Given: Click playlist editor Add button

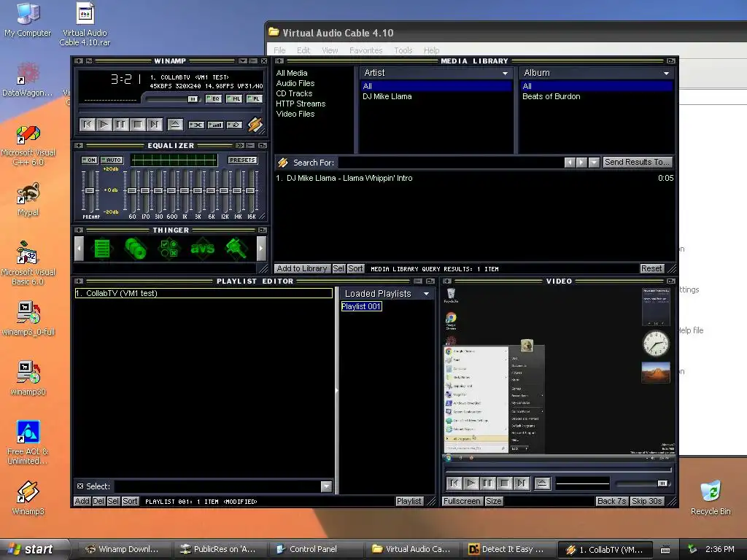Looking at the screenshot, I should pos(82,501).
